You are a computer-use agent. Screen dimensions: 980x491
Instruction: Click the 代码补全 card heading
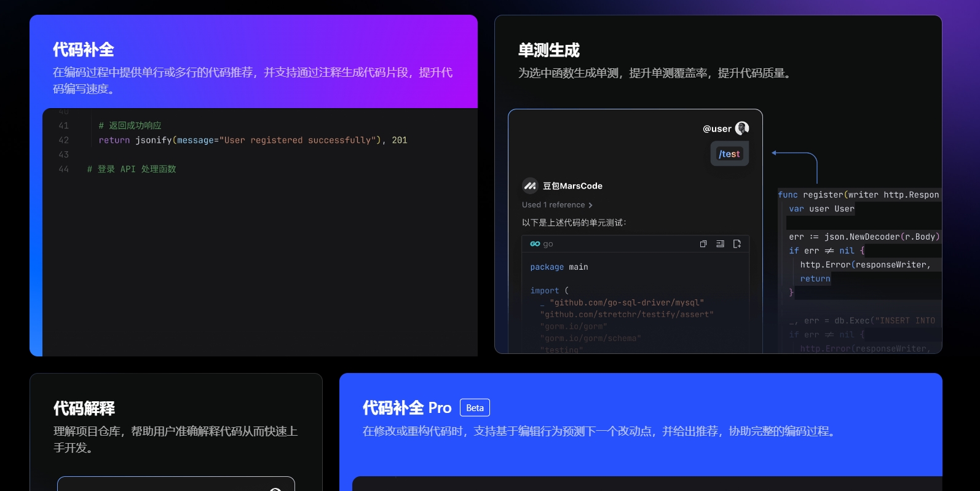tap(84, 50)
